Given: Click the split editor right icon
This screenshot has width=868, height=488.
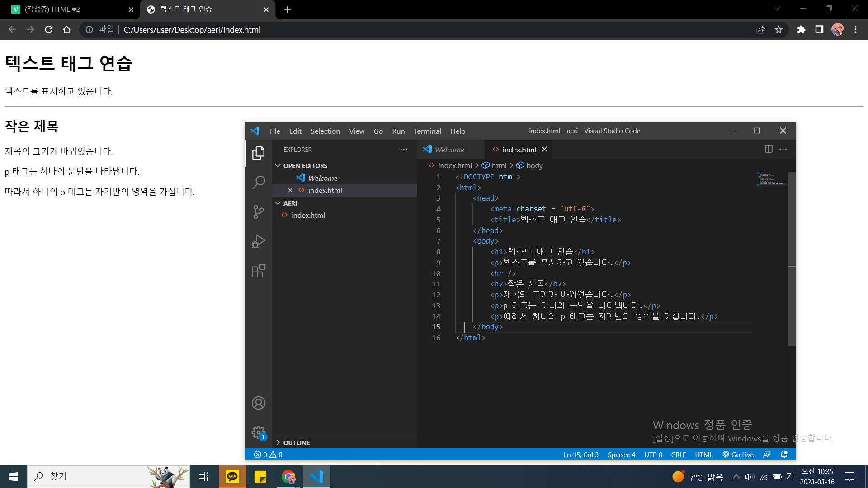Looking at the screenshot, I should click(768, 149).
